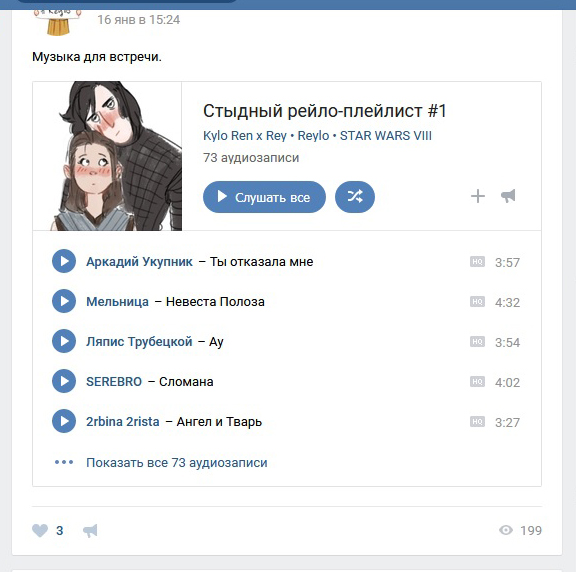This screenshot has height=572, width=576.
Task: Repost using the megaphone icon below the post
Action: point(90,531)
